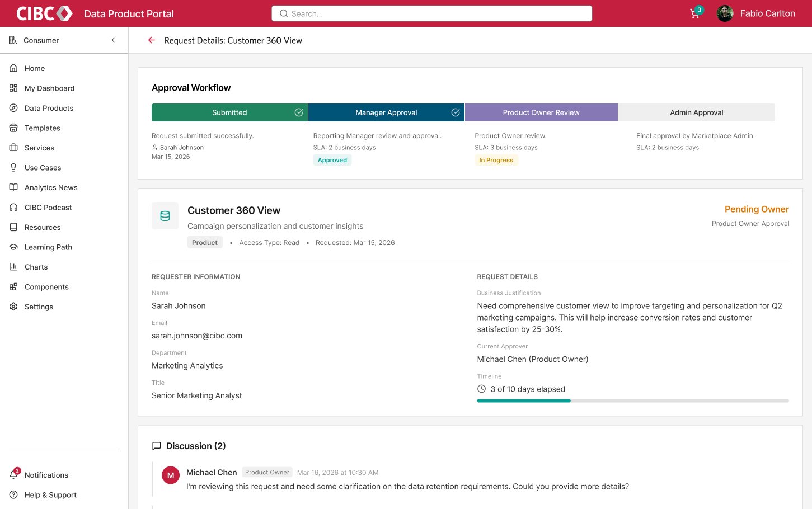Image resolution: width=812 pixels, height=509 pixels.
Task: Click the Consumer role icon
Action: [13, 40]
